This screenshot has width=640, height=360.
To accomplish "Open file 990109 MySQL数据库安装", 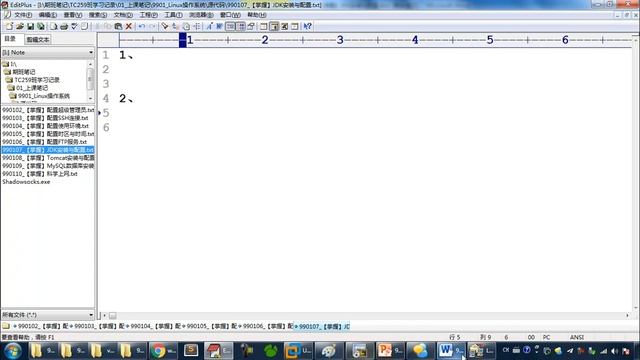I will tap(48, 166).
